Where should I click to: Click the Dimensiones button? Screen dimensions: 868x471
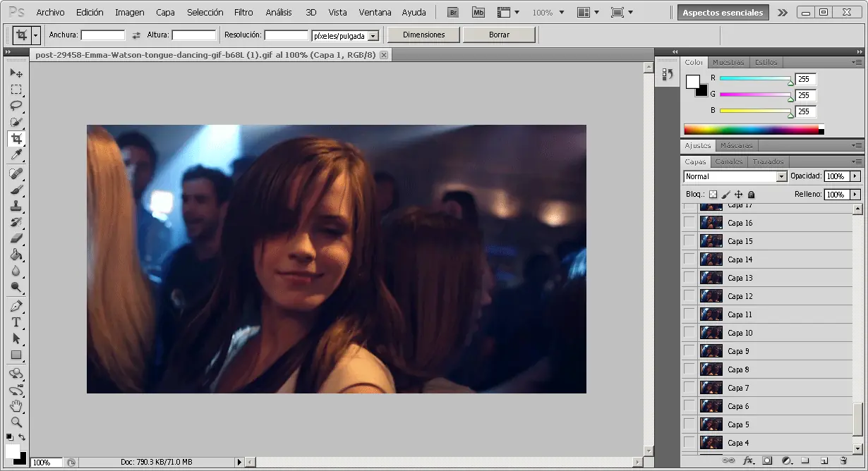pos(423,35)
